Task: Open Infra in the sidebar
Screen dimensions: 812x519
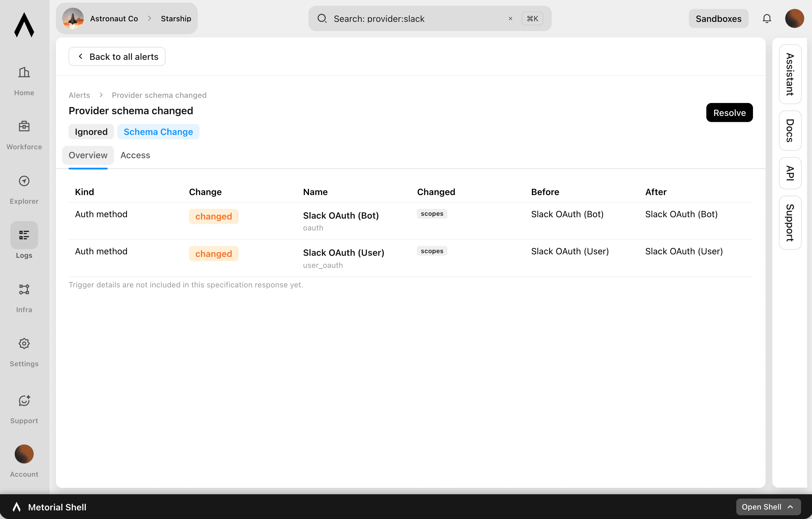Action: pos(24,298)
